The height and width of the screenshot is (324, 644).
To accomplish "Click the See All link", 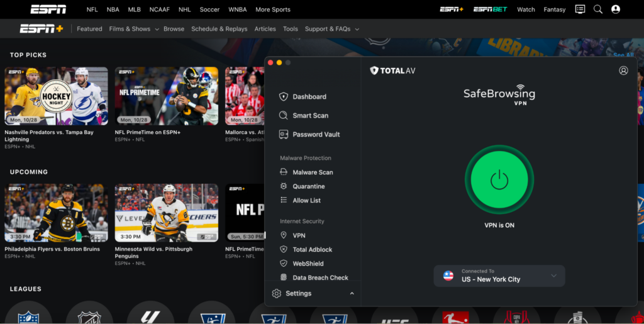I will click(x=623, y=55).
